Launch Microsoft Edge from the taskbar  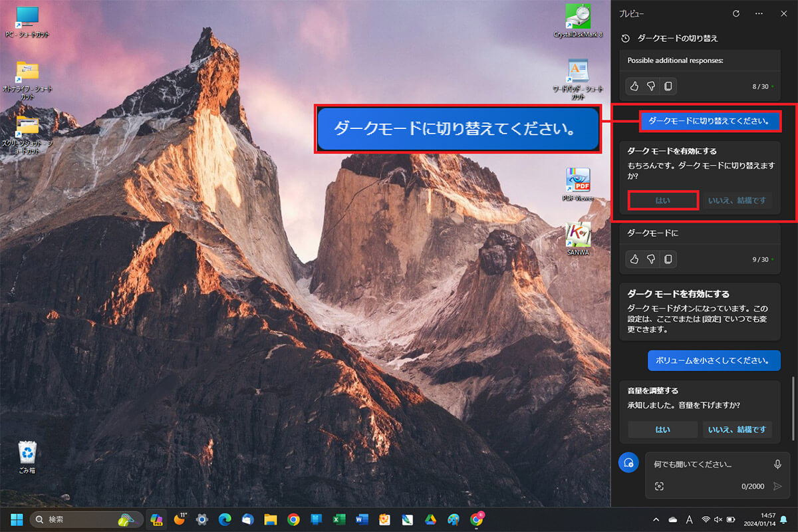[225, 519]
